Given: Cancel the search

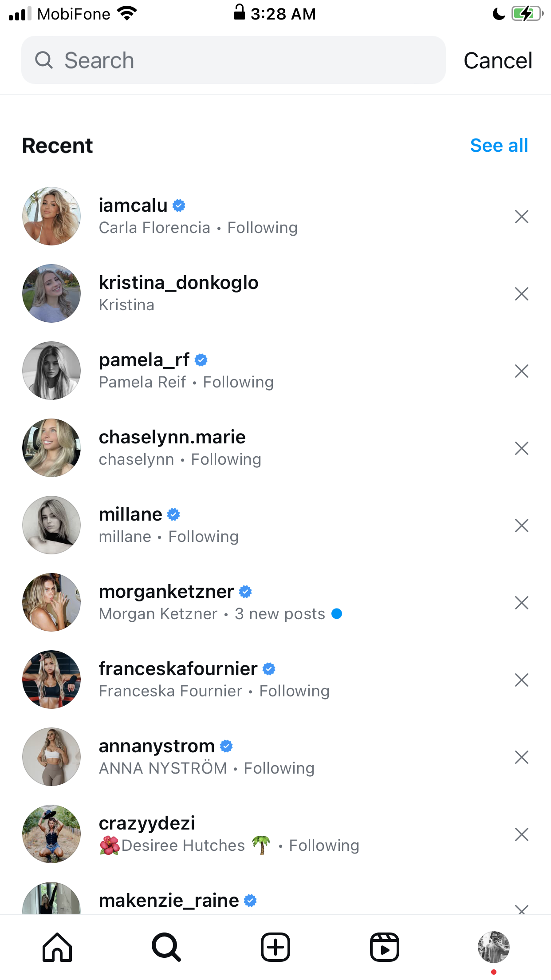Looking at the screenshot, I should [498, 60].
